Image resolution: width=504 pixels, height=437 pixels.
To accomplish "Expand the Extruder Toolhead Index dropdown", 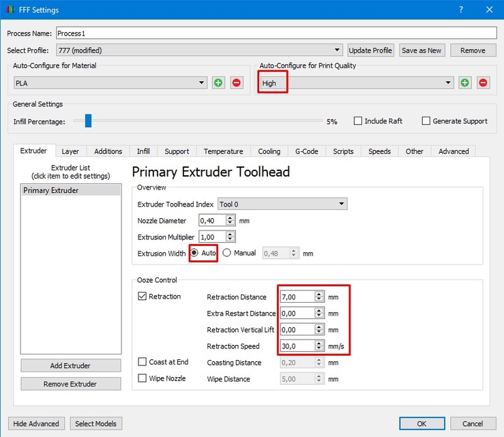I will click(x=282, y=204).
